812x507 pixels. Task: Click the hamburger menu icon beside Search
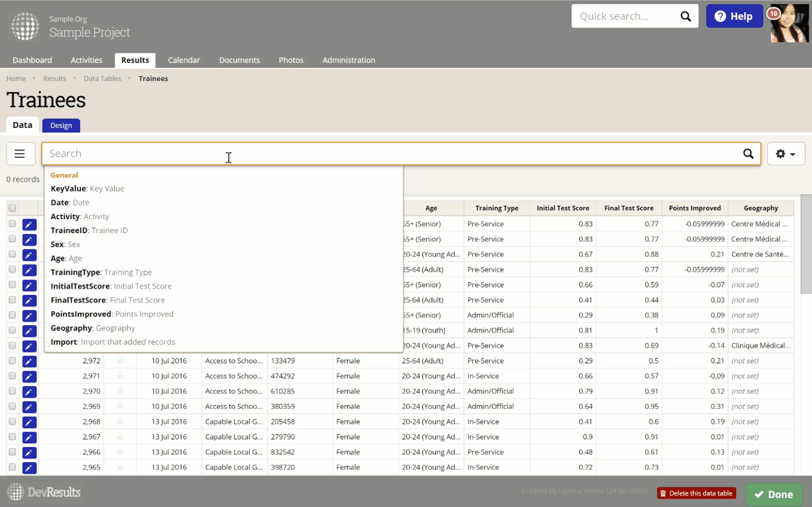point(19,154)
